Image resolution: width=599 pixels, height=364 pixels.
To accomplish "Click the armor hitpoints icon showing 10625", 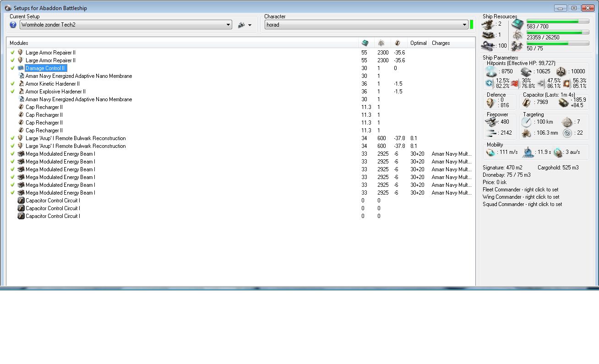I will click(526, 71).
